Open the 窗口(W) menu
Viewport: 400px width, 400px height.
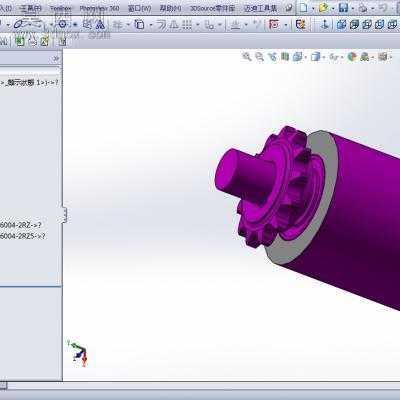click(x=140, y=8)
